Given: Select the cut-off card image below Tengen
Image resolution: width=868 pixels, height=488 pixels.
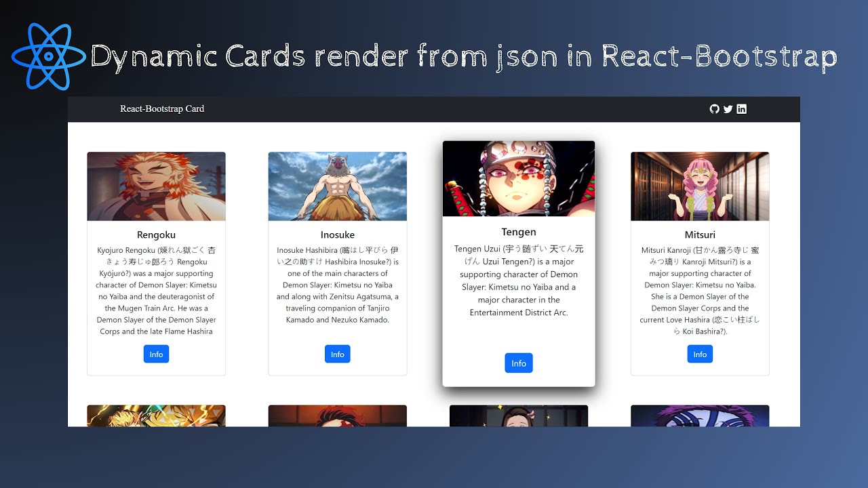Looking at the screenshot, I should click(519, 416).
